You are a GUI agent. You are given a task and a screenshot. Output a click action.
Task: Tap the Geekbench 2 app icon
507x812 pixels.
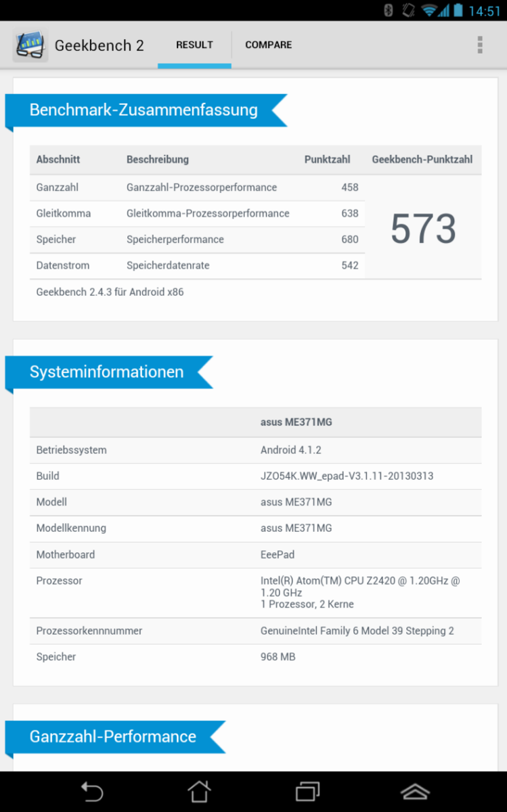point(30,46)
